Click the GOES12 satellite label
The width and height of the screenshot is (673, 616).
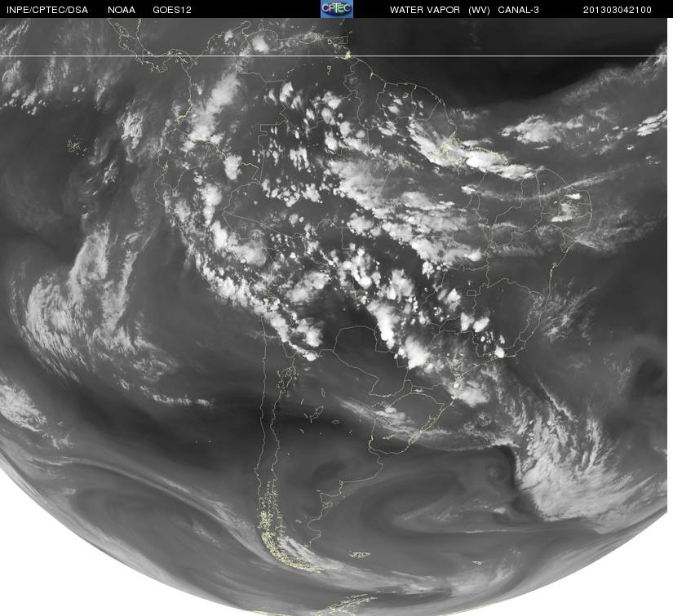click(x=172, y=10)
